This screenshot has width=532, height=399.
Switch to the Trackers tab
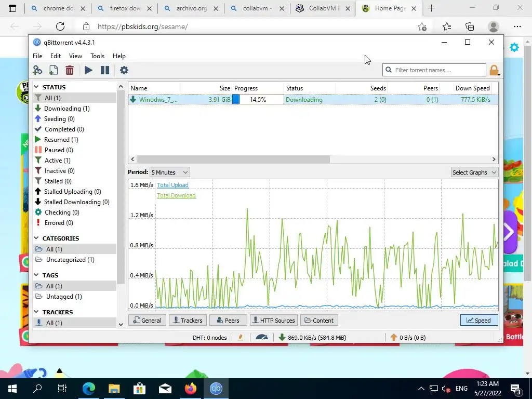(x=188, y=320)
